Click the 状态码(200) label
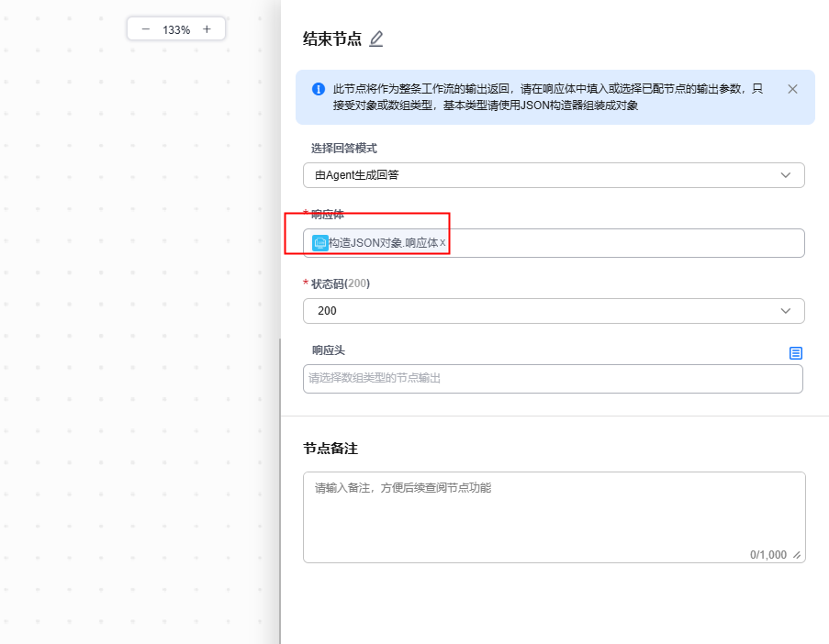The width and height of the screenshot is (829, 644). coord(341,283)
